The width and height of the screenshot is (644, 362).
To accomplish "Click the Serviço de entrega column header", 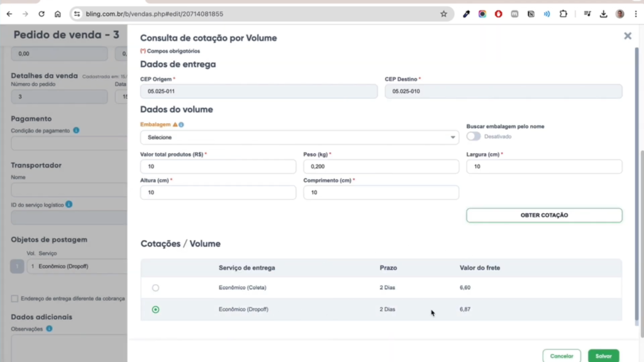I will point(247,268).
